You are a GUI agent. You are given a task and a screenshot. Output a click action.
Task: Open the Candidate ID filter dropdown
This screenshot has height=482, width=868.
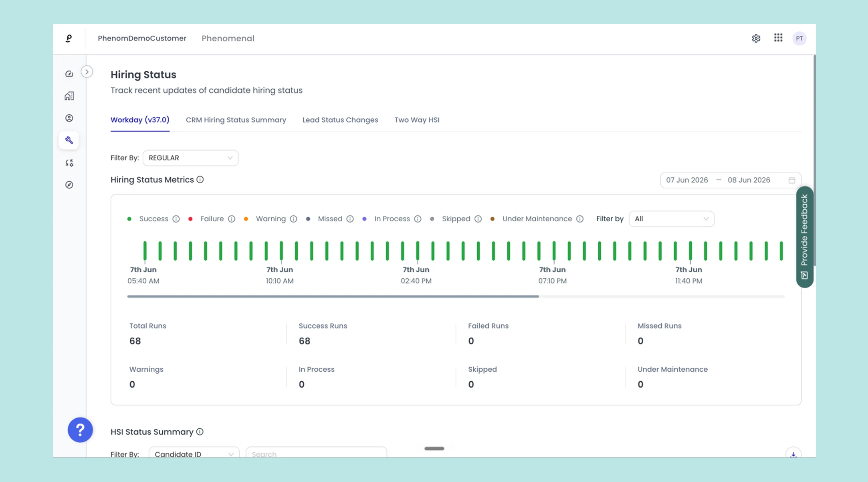pos(194,454)
